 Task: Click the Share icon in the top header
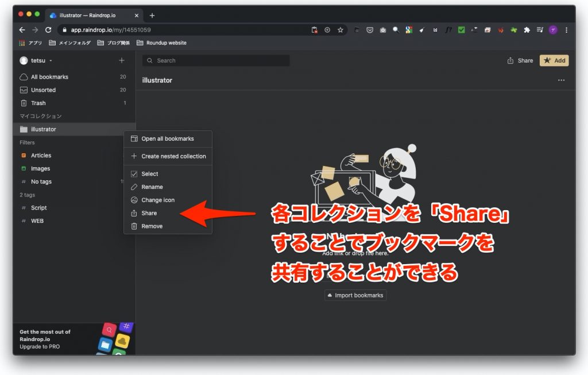pos(510,60)
